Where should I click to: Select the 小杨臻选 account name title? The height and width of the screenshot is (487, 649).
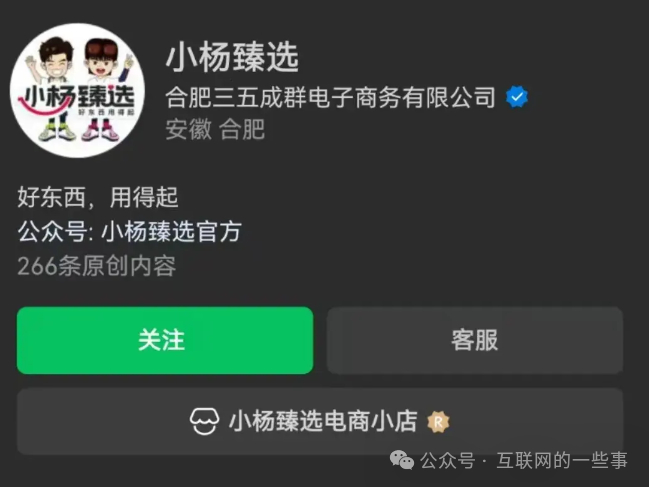click(x=232, y=57)
